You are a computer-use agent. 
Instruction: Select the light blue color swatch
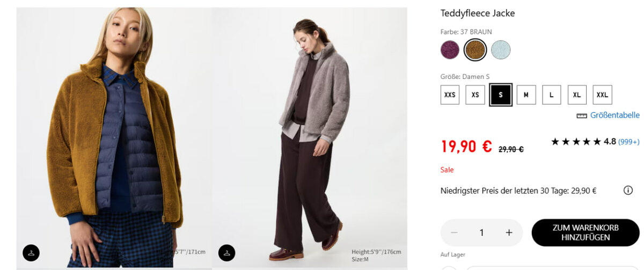500,50
